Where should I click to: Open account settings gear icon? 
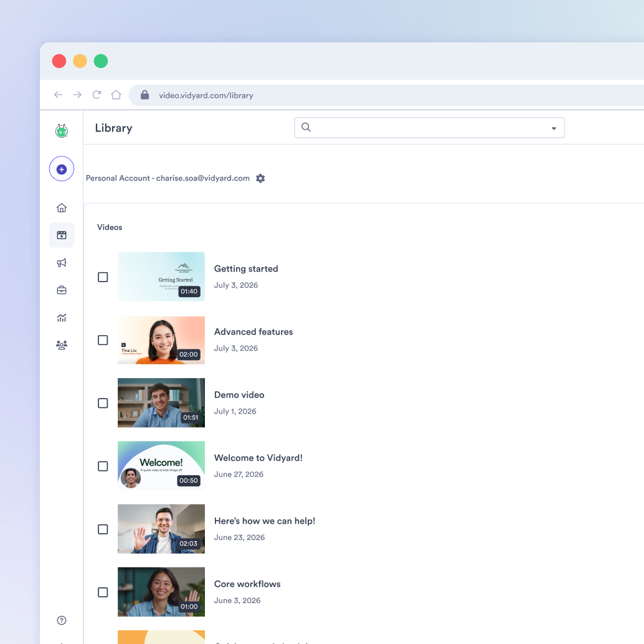pos(260,178)
